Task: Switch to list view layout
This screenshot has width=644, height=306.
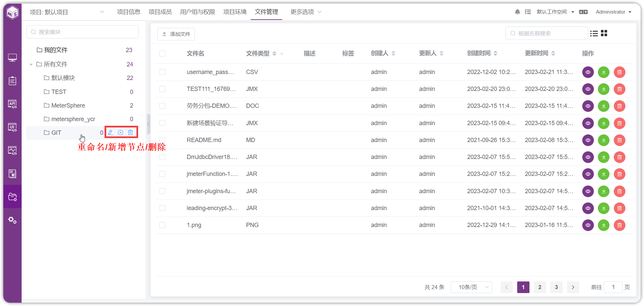Action: pyautogui.click(x=594, y=34)
